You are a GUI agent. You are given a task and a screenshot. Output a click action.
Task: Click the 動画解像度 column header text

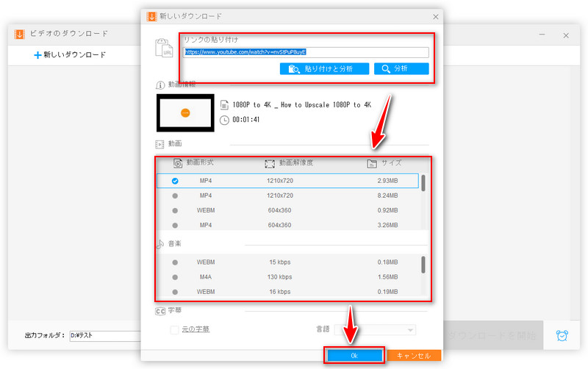[x=296, y=162]
